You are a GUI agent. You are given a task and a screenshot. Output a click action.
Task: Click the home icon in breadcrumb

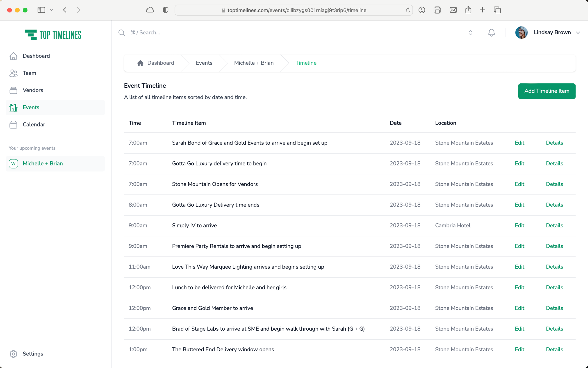[x=140, y=63]
